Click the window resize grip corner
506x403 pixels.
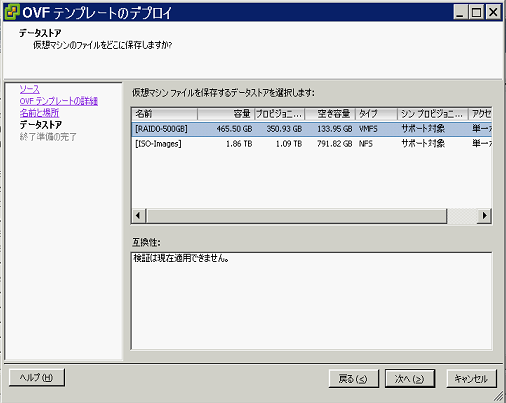click(499, 396)
